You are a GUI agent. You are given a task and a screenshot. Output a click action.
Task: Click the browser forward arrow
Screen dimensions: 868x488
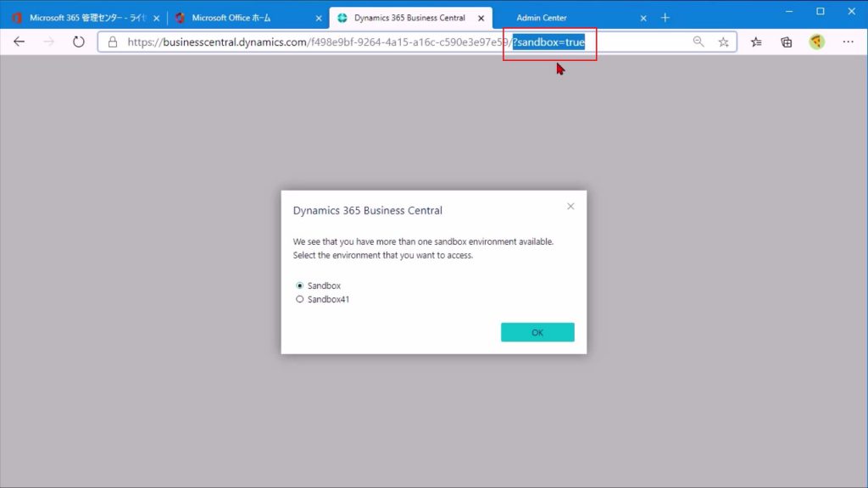pyautogui.click(x=48, y=42)
